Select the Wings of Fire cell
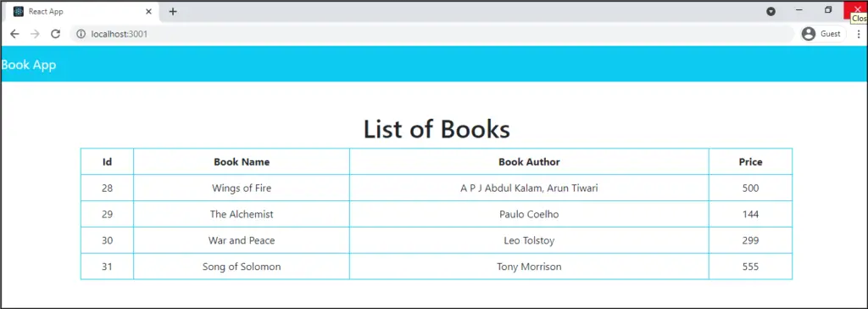 click(x=242, y=188)
